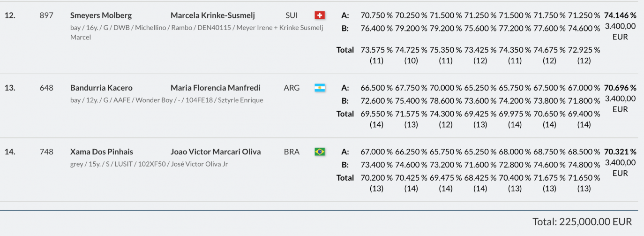This screenshot has height=236, width=644.
Task: Click the ARG country code
Action: 291,88
